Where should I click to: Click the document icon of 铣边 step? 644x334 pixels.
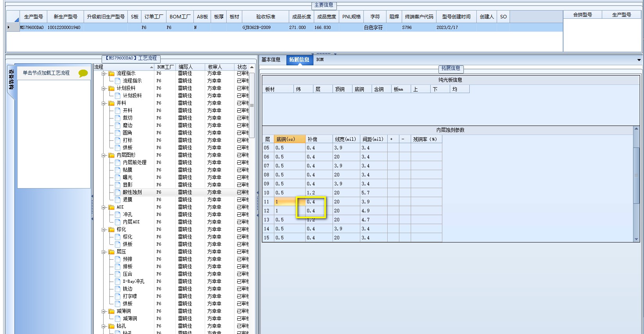(118, 289)
